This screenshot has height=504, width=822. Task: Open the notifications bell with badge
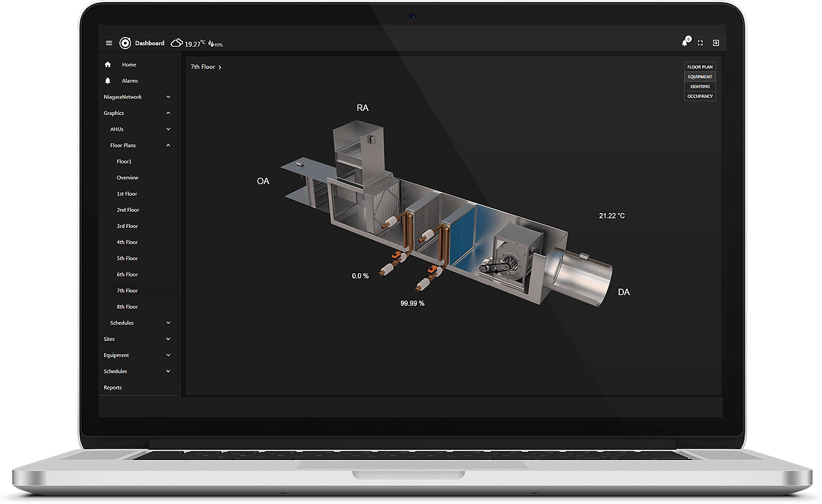click(x=684, y=42)
